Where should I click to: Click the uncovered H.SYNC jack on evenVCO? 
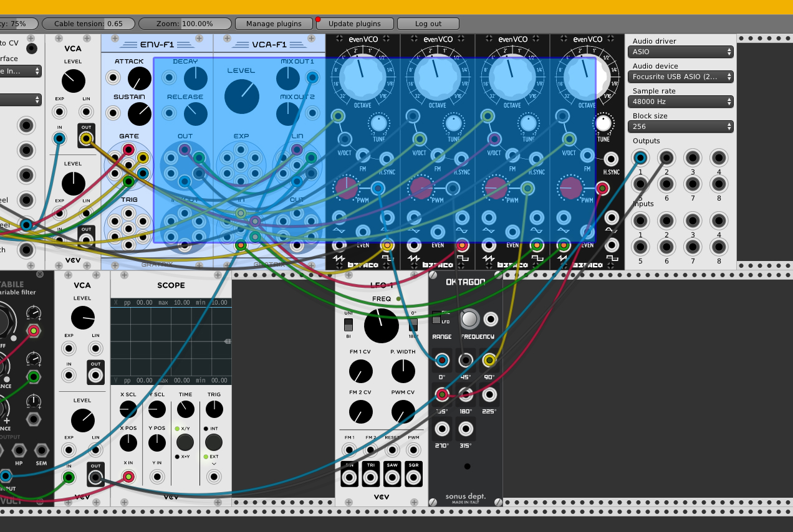tap(612, 159)
